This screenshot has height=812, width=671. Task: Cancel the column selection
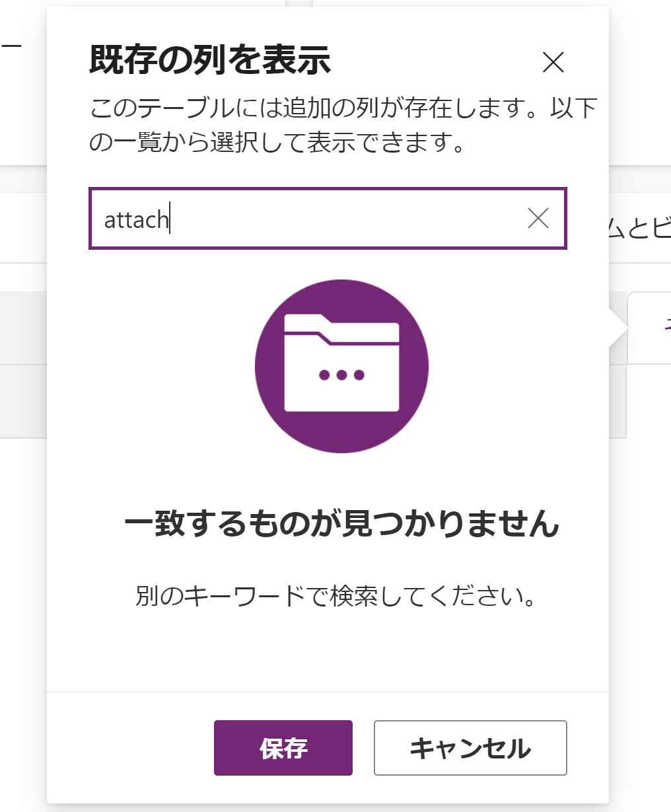470,748
